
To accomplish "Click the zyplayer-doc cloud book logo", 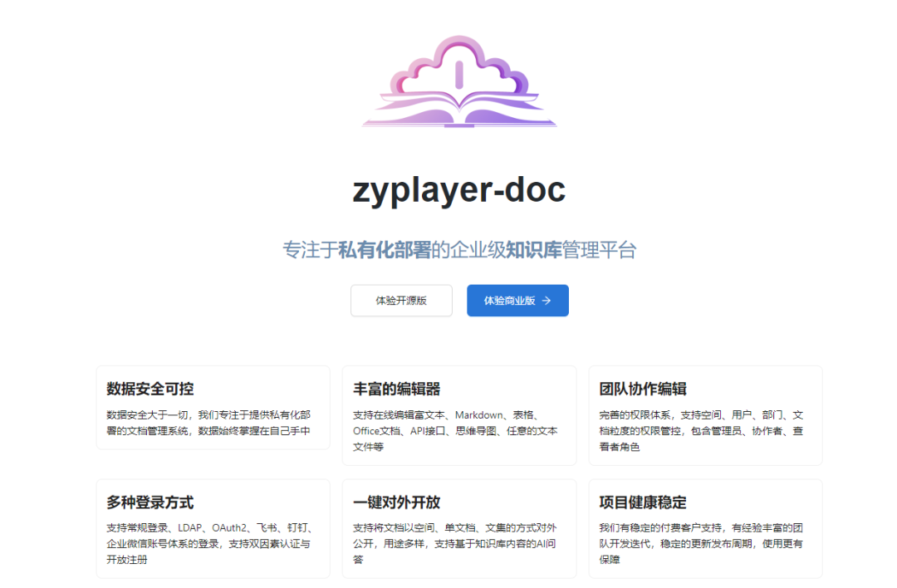I will click(458, 83).
